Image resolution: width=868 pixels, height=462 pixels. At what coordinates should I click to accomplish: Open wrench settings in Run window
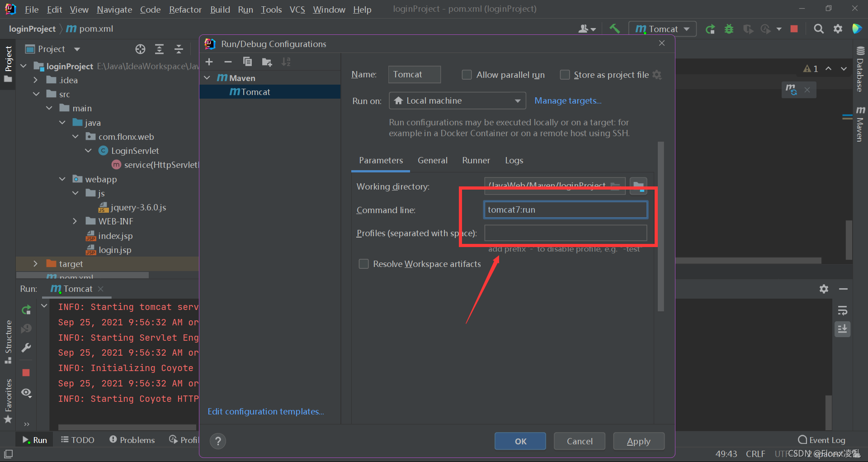(x=26, y=348)
